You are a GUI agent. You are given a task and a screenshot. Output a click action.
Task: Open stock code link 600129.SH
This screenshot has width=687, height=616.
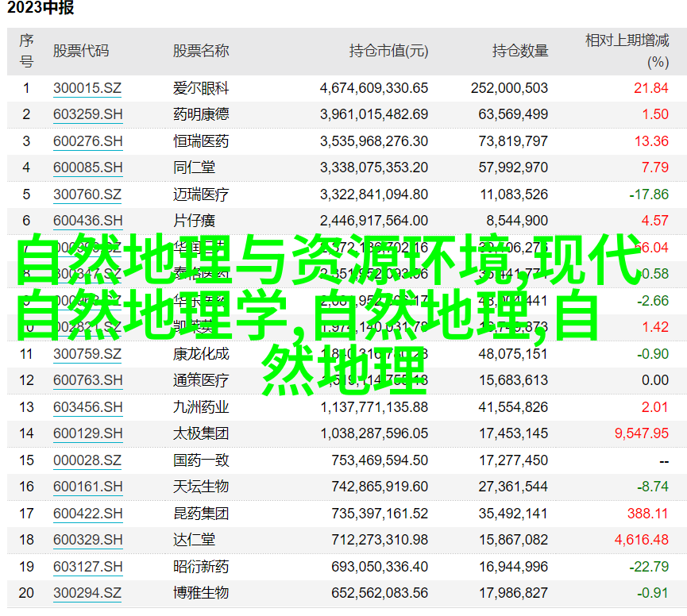click(x=87, y=433)
